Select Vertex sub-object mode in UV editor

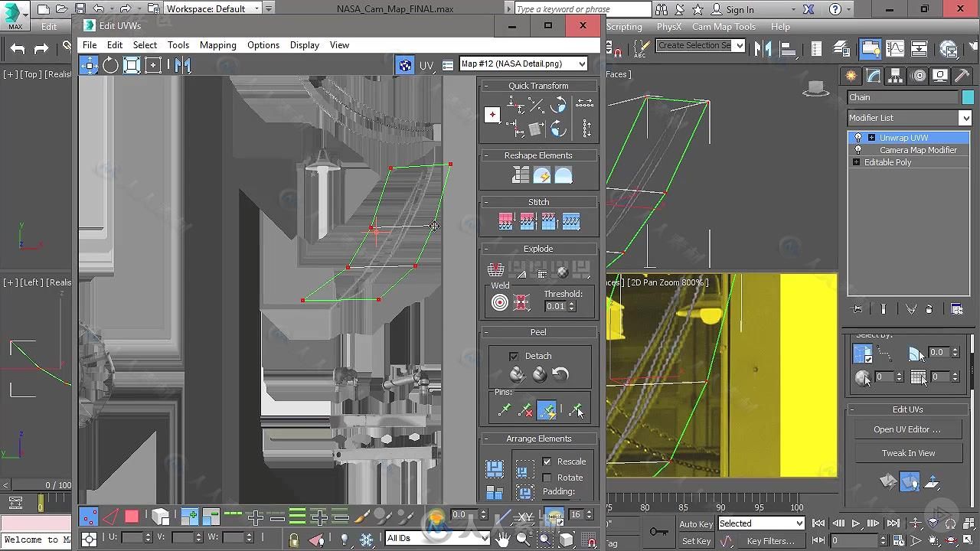click(89, 517)
